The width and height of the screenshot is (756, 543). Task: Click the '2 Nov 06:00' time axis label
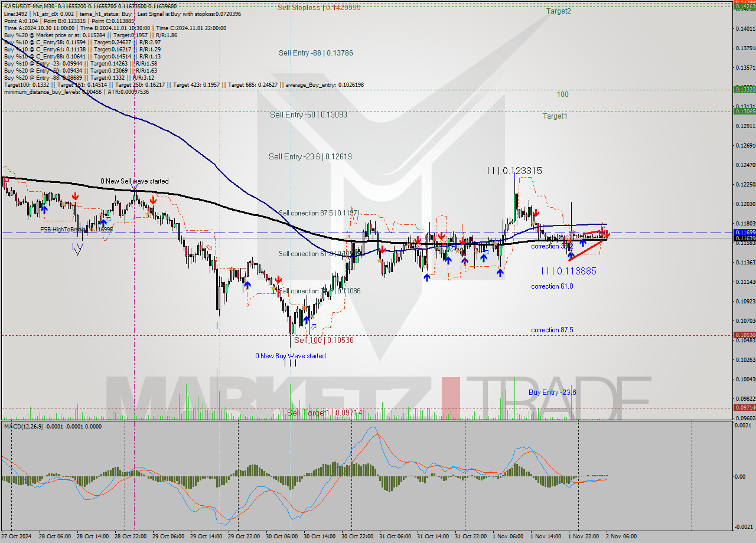621,537
